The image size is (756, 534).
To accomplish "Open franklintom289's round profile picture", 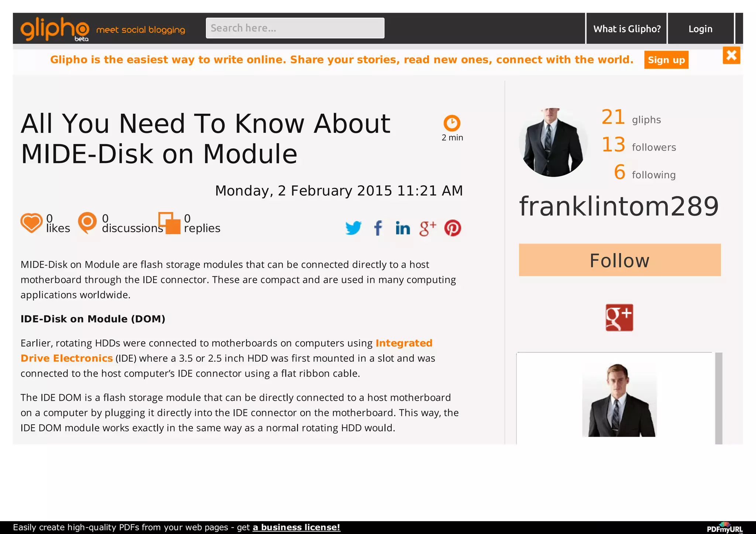I will 553,142.
